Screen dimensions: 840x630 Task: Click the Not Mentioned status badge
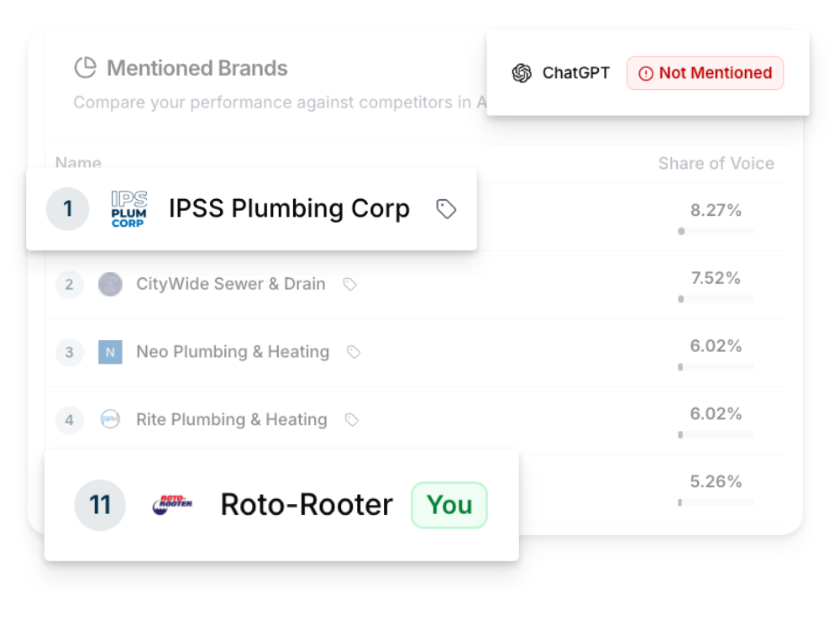(705, 73)
